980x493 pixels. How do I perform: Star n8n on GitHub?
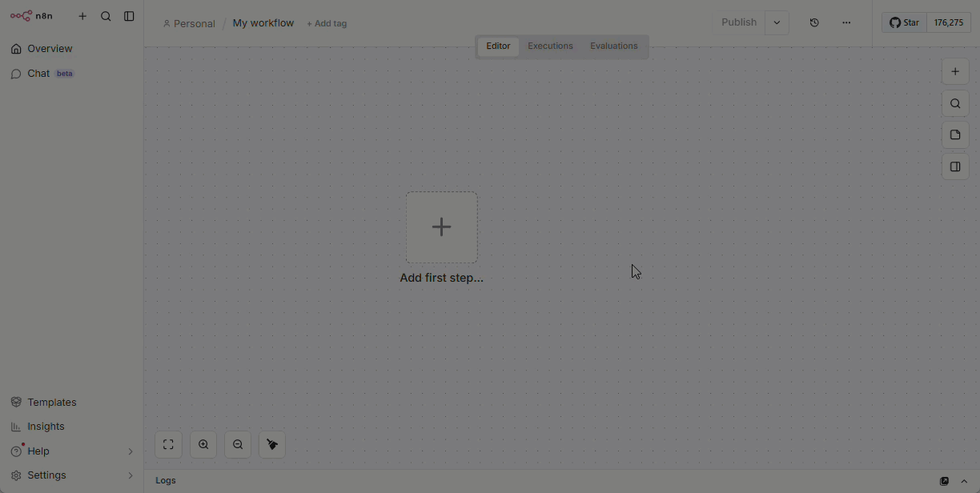click(904, 22)
